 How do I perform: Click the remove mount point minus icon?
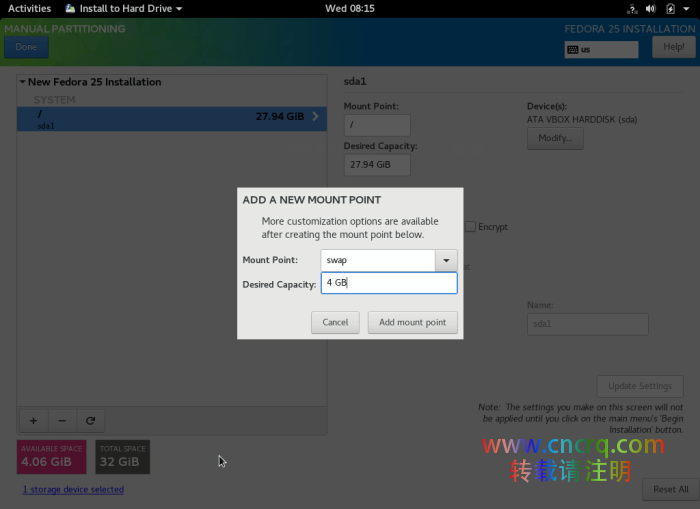tap(62, 421)
